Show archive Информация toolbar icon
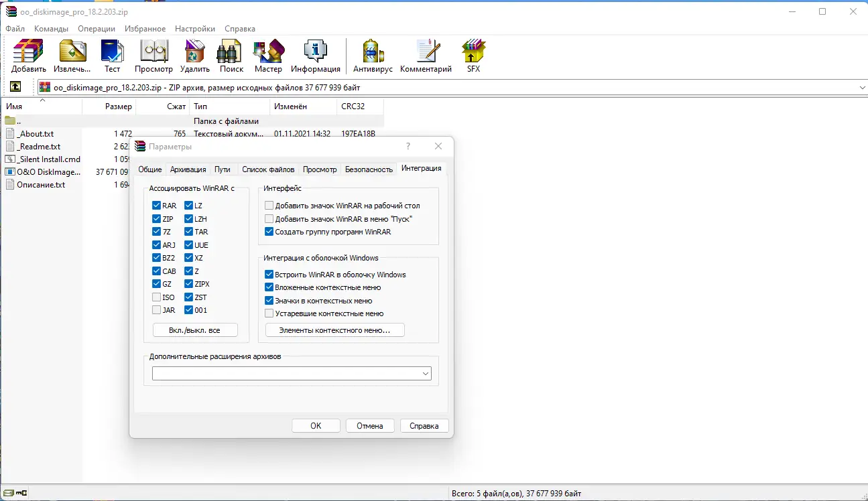This screenshot has width=868, height=501. coord(316,52)
